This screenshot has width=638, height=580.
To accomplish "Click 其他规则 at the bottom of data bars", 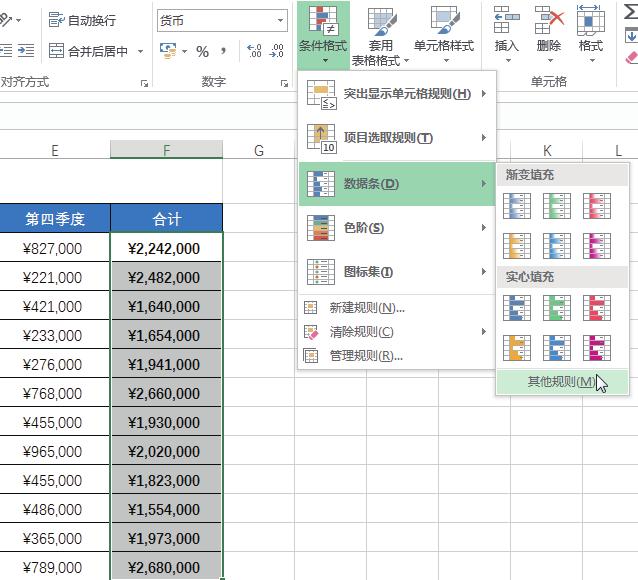I will pyautogui.click(x=560, y=382).
